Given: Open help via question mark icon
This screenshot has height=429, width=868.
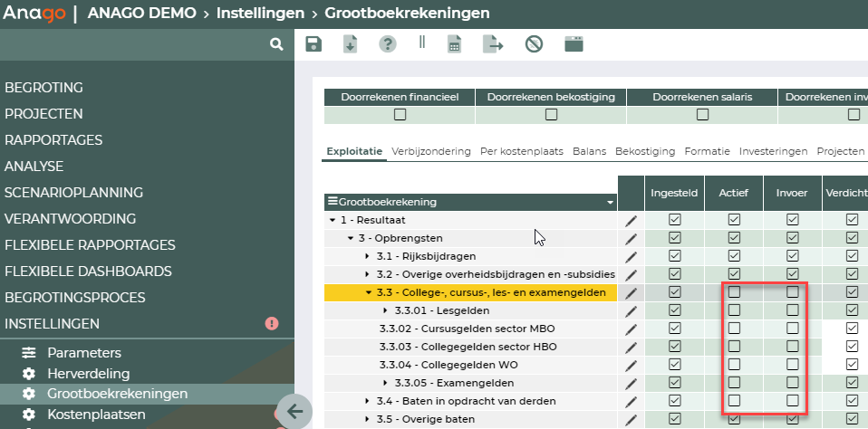Looking at the screenshot, I should (x=388, y=44).
